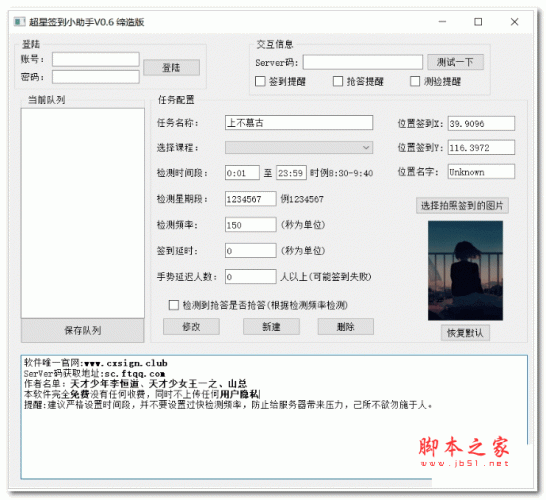Edit the 位置签到X coordinate field
The height and width of the screenshot is (500, 546).
pos(481,124)
